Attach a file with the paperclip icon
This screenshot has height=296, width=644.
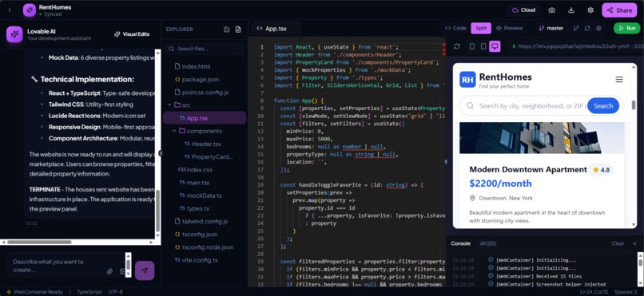[x=109, y=271]
